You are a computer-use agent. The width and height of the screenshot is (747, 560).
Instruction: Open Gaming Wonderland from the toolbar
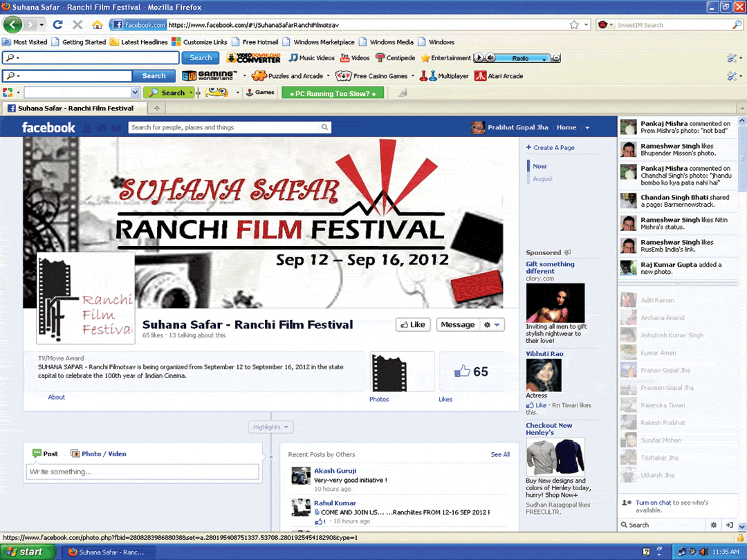point(211,75)
